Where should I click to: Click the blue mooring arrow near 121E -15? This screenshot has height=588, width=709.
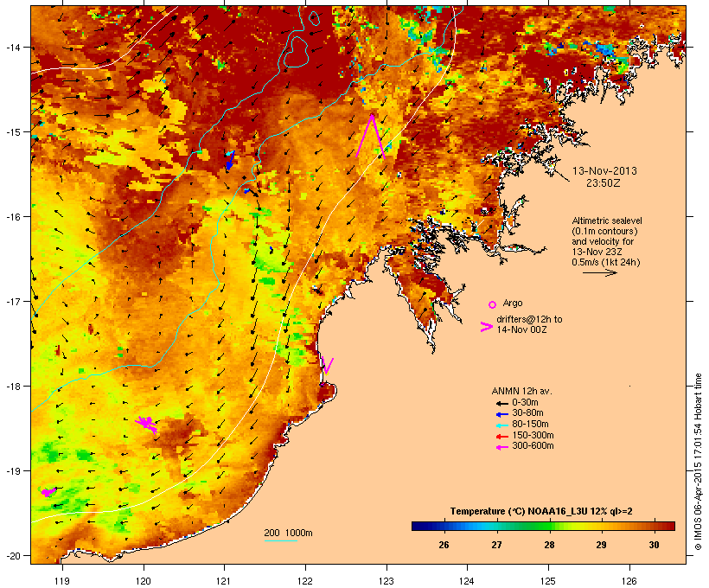(230, 161)
